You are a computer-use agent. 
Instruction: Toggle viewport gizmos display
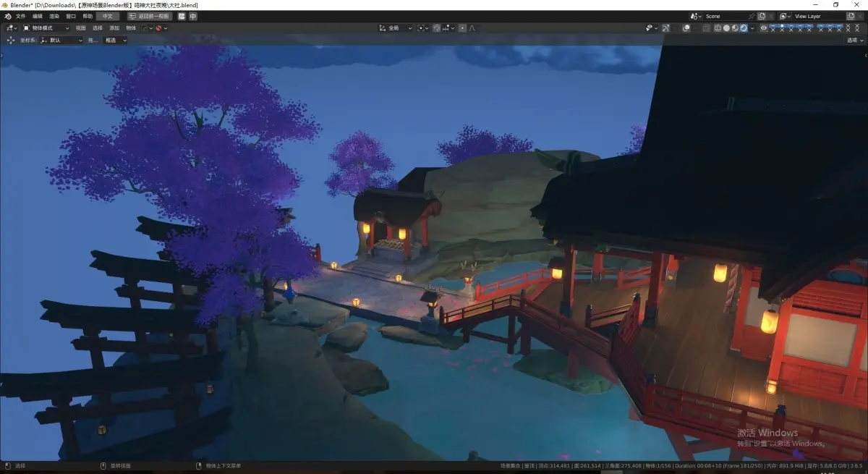[665, 28]
